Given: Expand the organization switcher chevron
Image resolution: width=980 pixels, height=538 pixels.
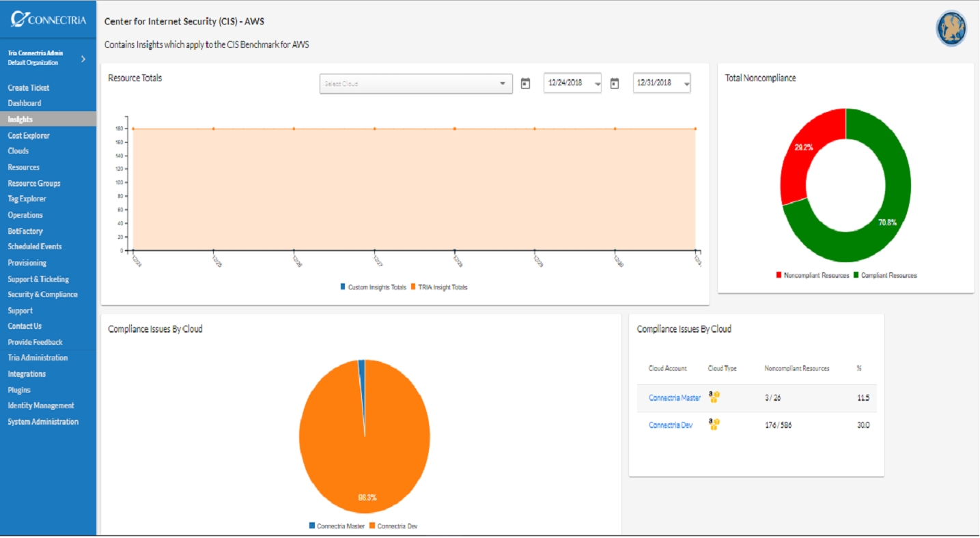Looking at the screenshot, I should coord(83,59).
